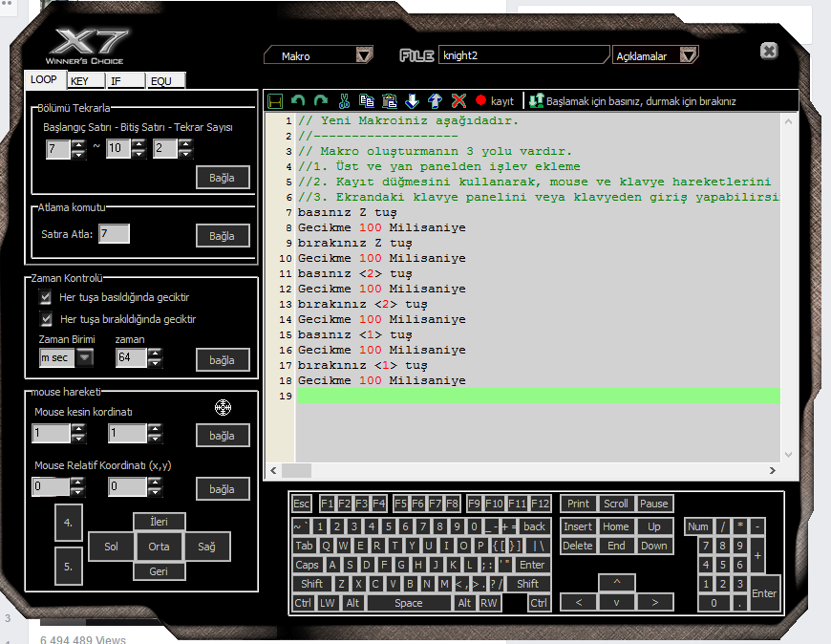Click the Home key on virtual keyboard
Viewport: 831px width, 644px height.
[x=616, y=526]
